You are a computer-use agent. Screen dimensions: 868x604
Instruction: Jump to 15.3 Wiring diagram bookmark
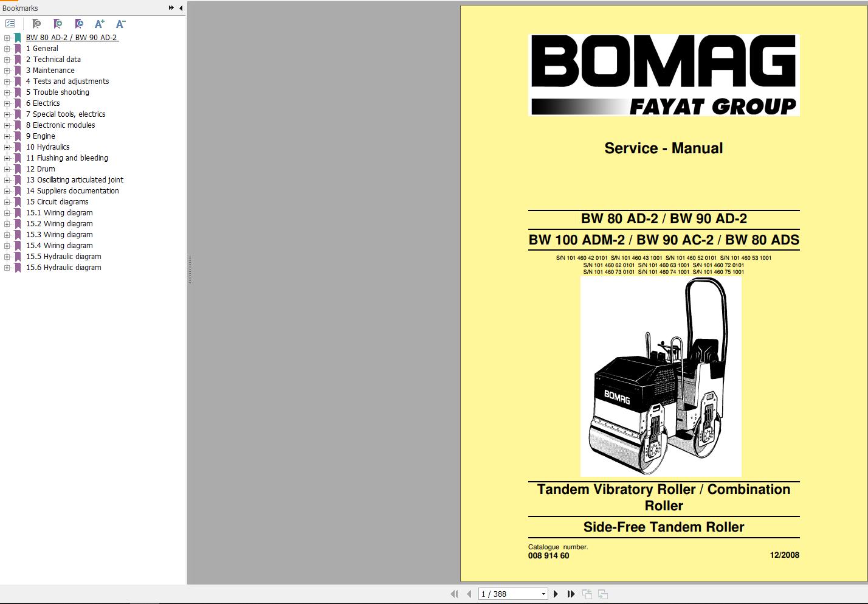tap(60, 235)
